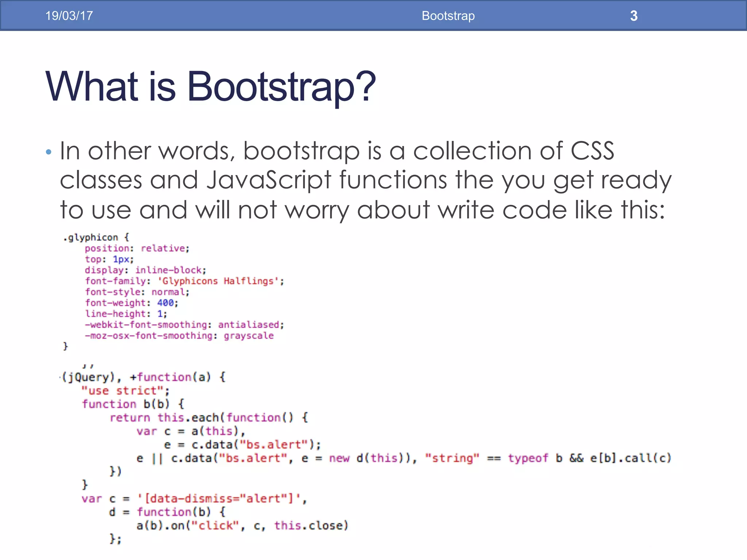This screenshot has width=747, height=560.
Task: Click the var c = '[data-dismiss="alert"]' line
Action: [x=194, y=499]
